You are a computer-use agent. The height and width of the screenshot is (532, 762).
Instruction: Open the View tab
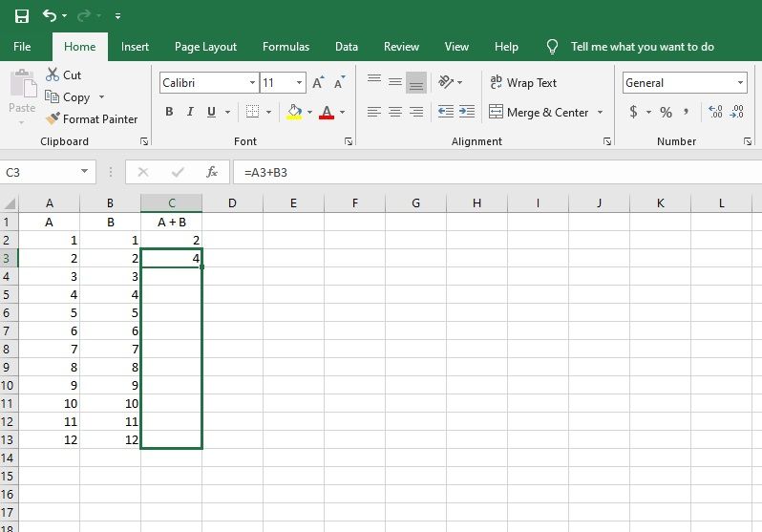[456, 47]
